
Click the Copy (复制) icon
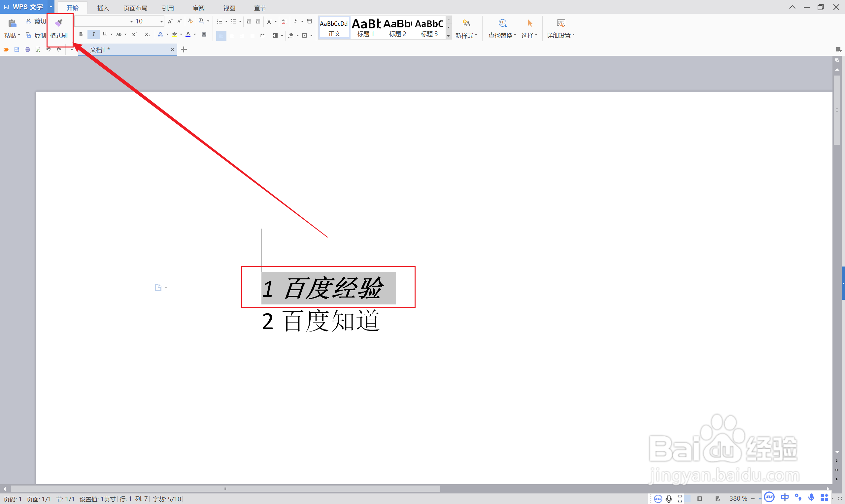(28, 35)
